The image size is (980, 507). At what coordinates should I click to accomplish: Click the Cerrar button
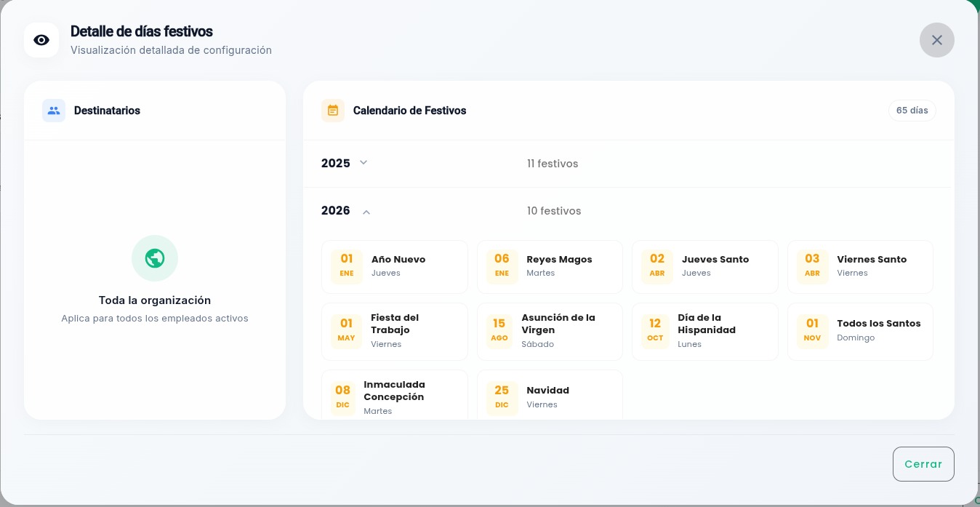coord(923,463)
